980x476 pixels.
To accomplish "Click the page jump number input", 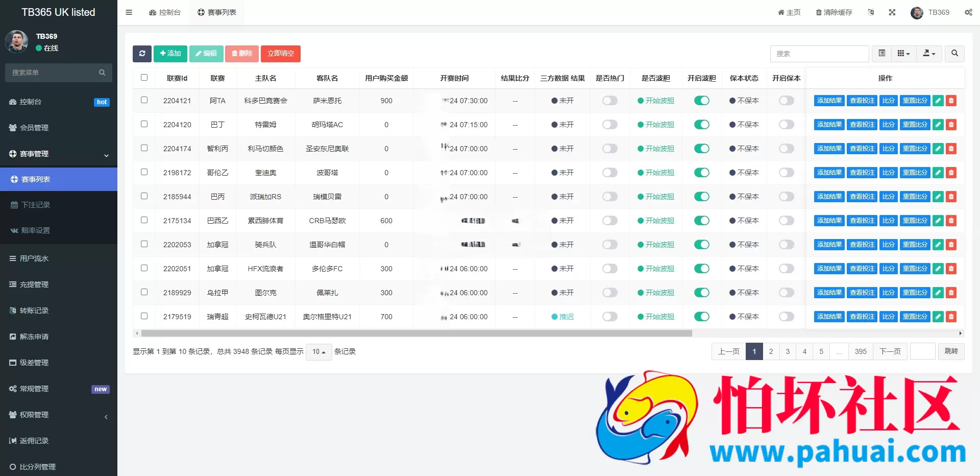I will pos(923,351).
